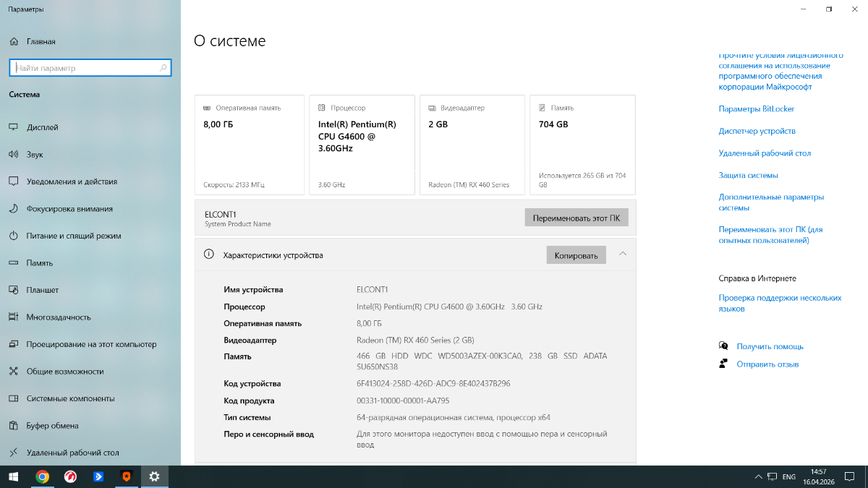Open Питание и спящий режим power icon
This screenshot has width=868, height=488.
tap(13, 236)
